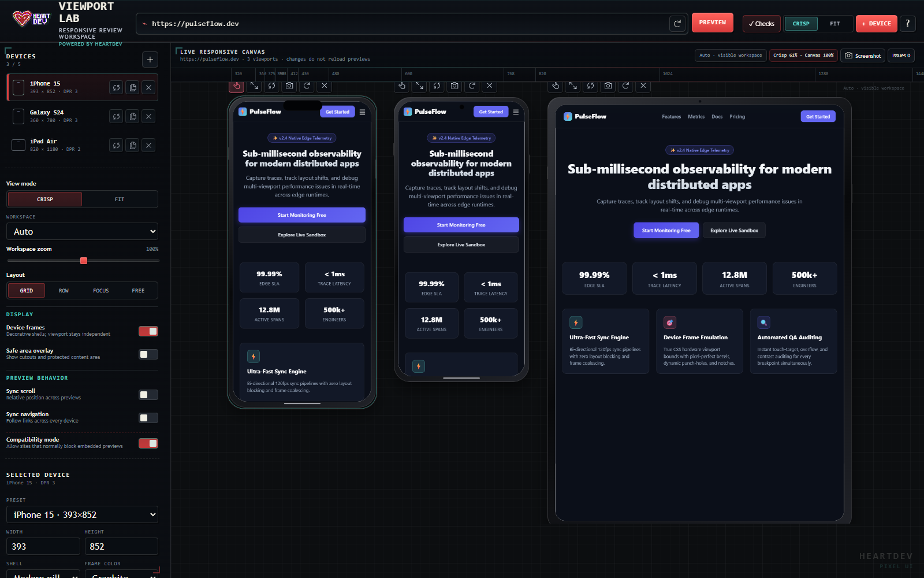Switch layout to ROW

coord(64,291)
